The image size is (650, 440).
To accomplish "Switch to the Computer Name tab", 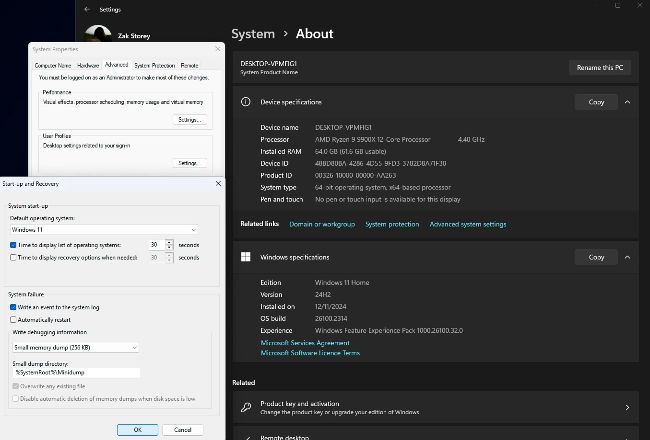I will (53, 66).
